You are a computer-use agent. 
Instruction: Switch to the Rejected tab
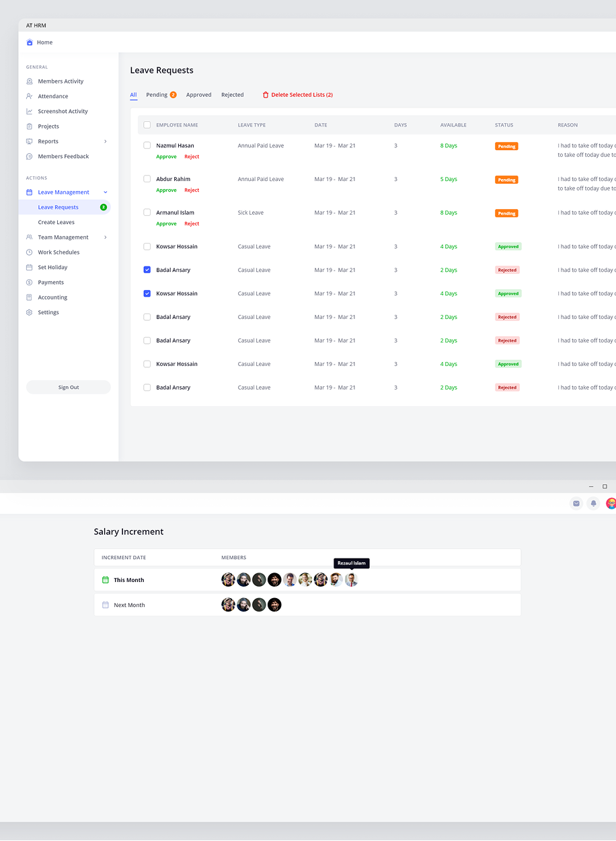233,95
